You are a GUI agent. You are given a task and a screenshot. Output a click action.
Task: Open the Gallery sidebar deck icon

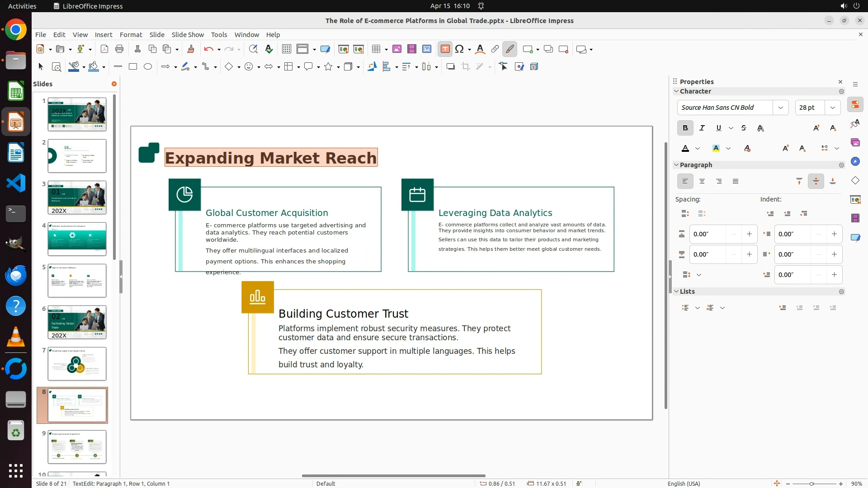[x=855, y=143]
